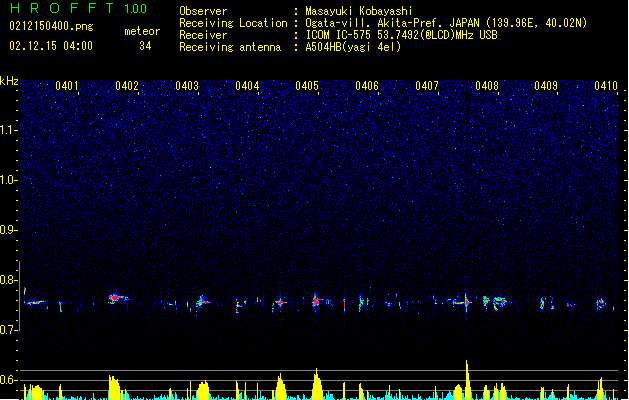
Task: Click the 0.8 kHz axis label
Action: coord(9,280)
